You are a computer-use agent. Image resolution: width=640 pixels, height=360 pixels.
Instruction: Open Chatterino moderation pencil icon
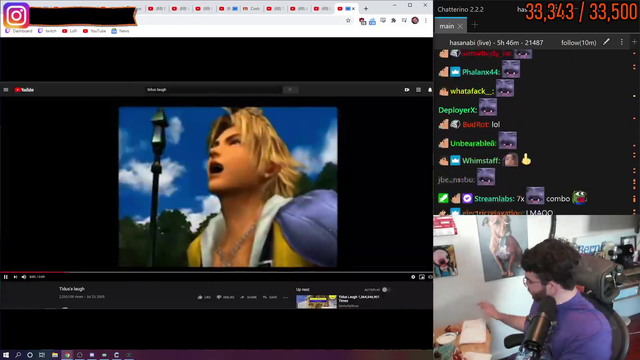click(x=607, y=42)
